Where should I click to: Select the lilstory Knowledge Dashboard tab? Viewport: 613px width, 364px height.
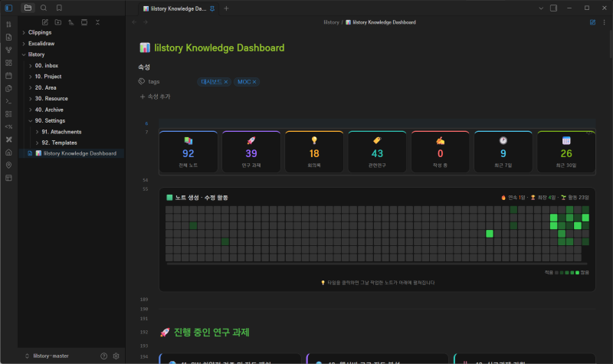[x=175, y=8]
